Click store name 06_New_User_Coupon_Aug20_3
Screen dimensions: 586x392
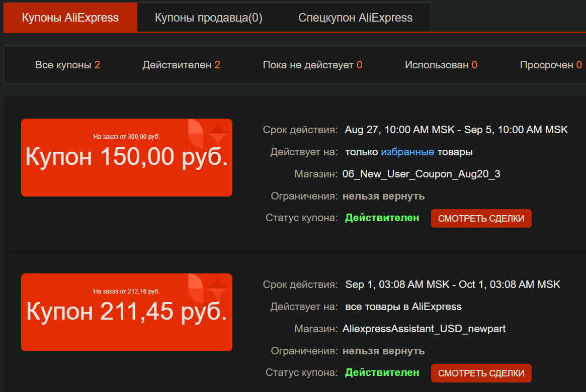pos(421,174)
